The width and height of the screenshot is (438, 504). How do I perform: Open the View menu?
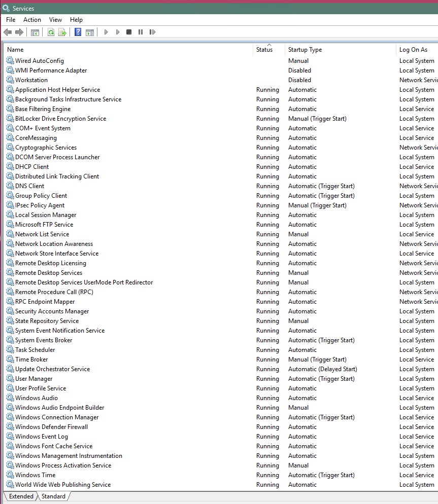55,19
